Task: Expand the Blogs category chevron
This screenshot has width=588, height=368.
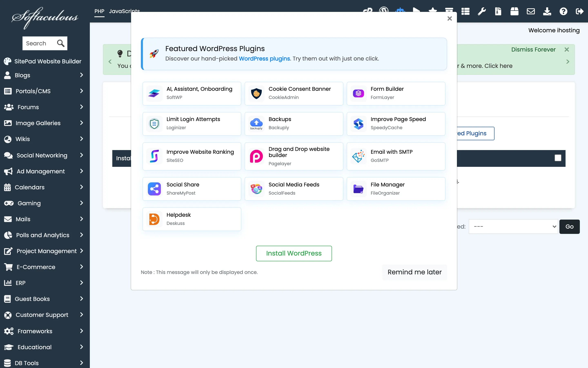Action: [x=82, y=75]
